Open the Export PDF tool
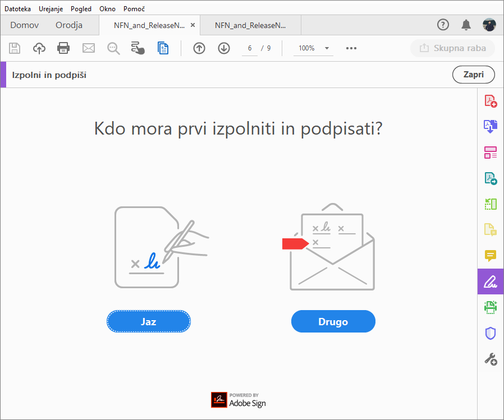The height and width of the screenshot is (420, 504). coord(490,126)
